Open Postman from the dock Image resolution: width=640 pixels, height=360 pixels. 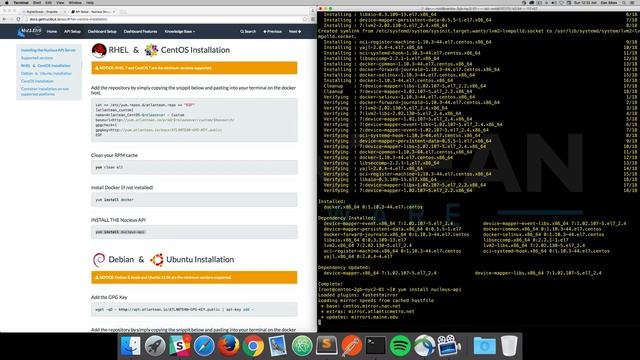pos(351,346)
